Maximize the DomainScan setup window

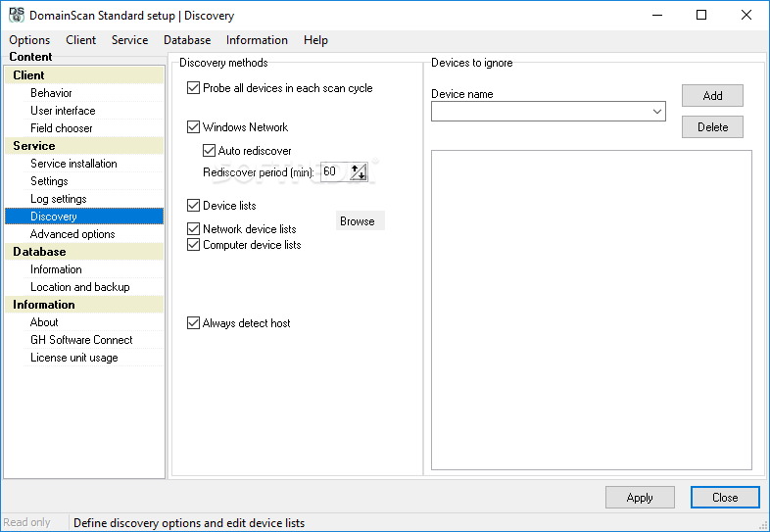pos(701,16)
